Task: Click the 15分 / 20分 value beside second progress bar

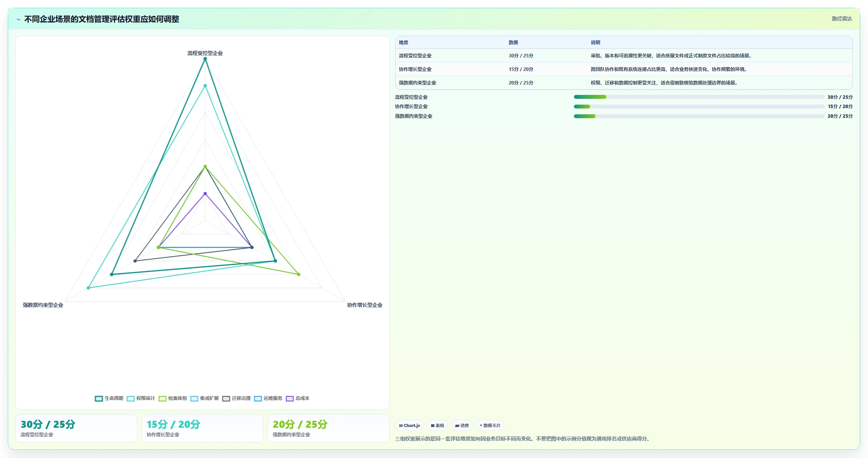Action: 840,107
